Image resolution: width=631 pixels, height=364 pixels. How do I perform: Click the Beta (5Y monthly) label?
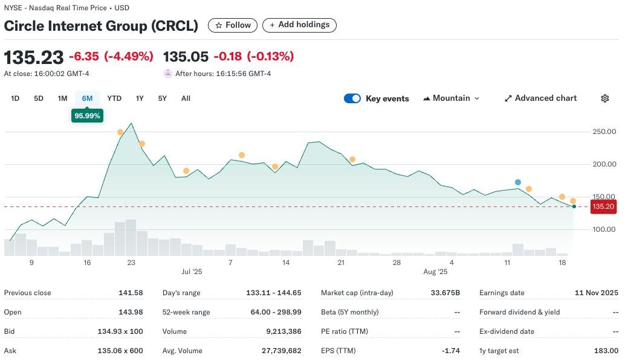(350, 312)
